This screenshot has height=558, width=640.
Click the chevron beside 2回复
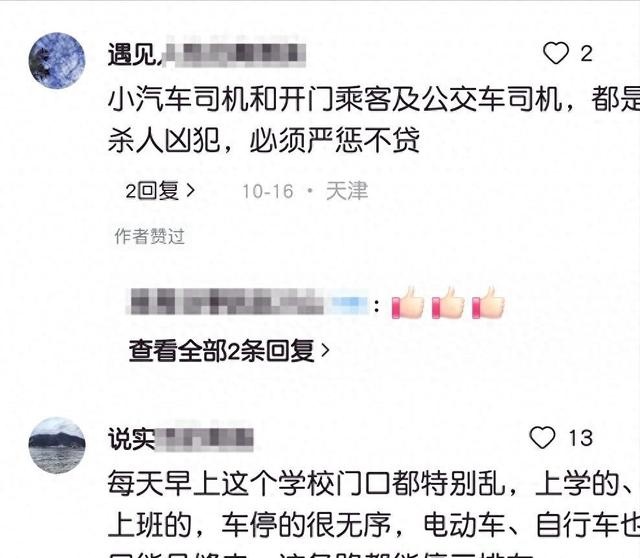[191, 190]
